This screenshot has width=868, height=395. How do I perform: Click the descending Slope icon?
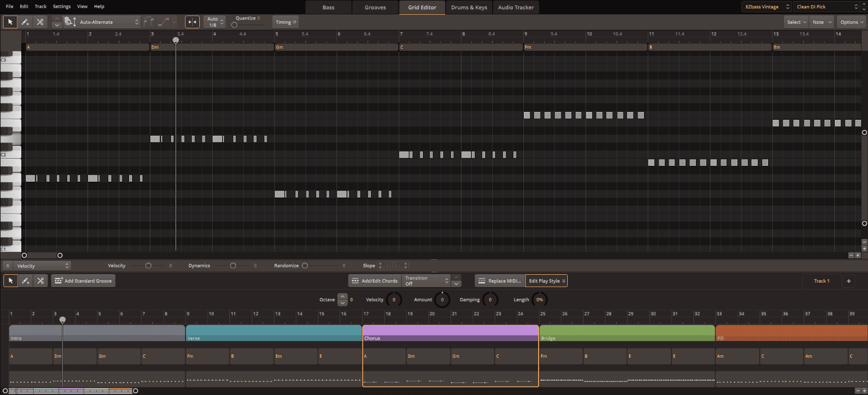(x=401, y=266)
